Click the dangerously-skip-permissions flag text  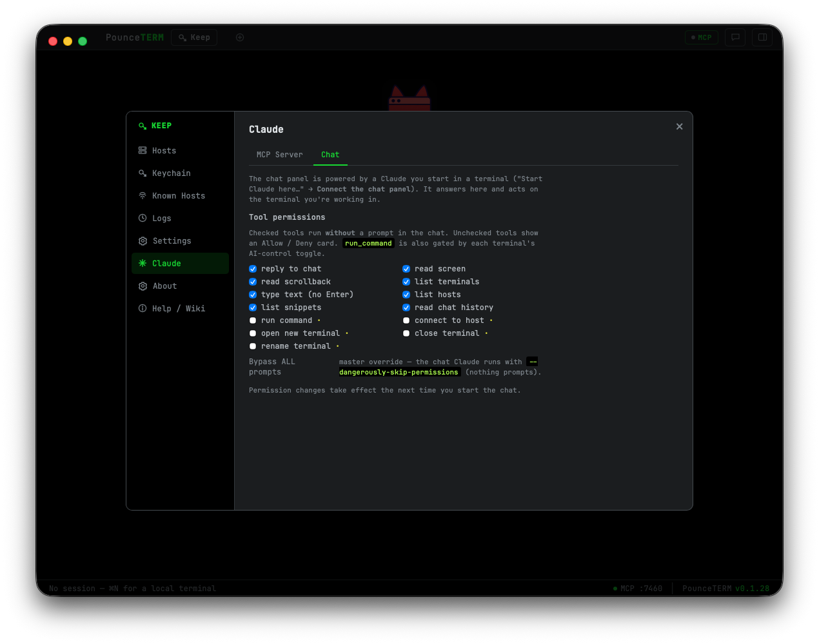(x=399, y=373)
